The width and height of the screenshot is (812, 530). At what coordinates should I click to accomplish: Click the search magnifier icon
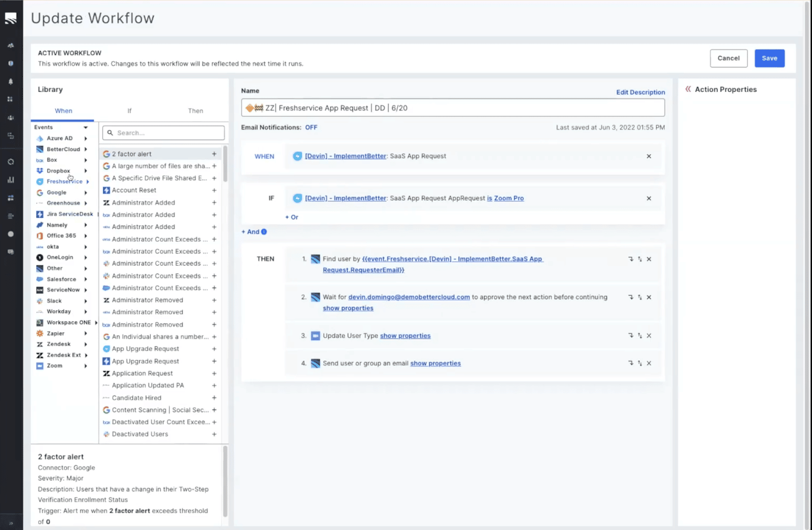click(x=110, y=133)
